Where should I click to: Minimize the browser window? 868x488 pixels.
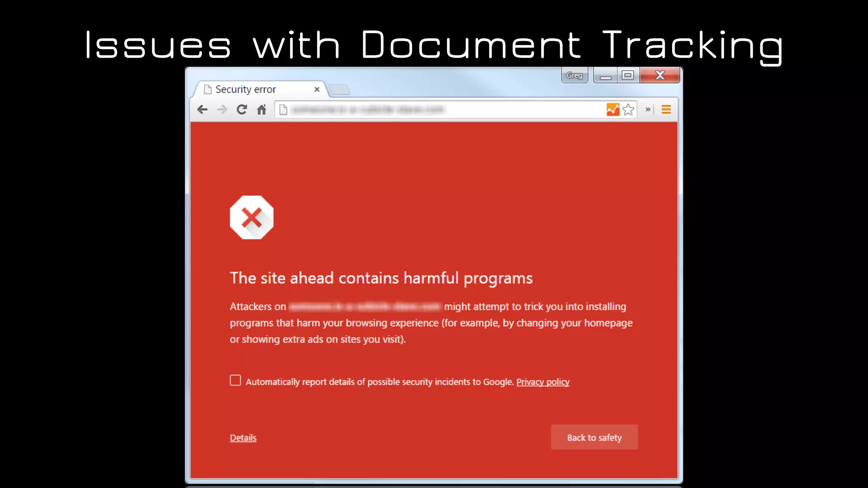(605, 75)
